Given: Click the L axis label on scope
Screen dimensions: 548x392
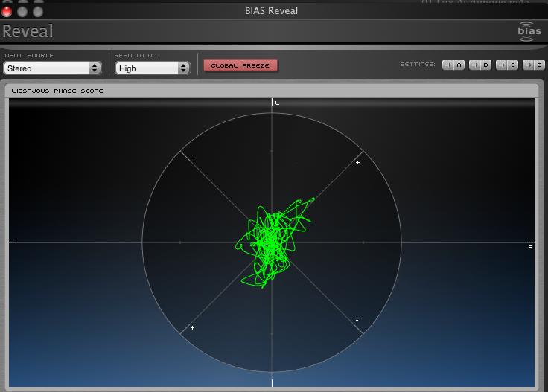Looking at the screenshot, I should [x=277, y=103].
